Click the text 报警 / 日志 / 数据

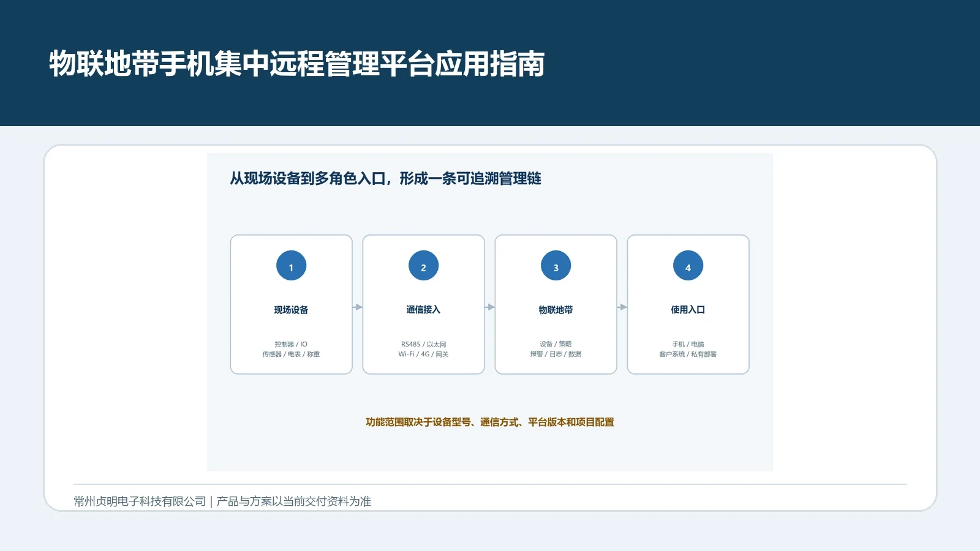click(556, 354)
